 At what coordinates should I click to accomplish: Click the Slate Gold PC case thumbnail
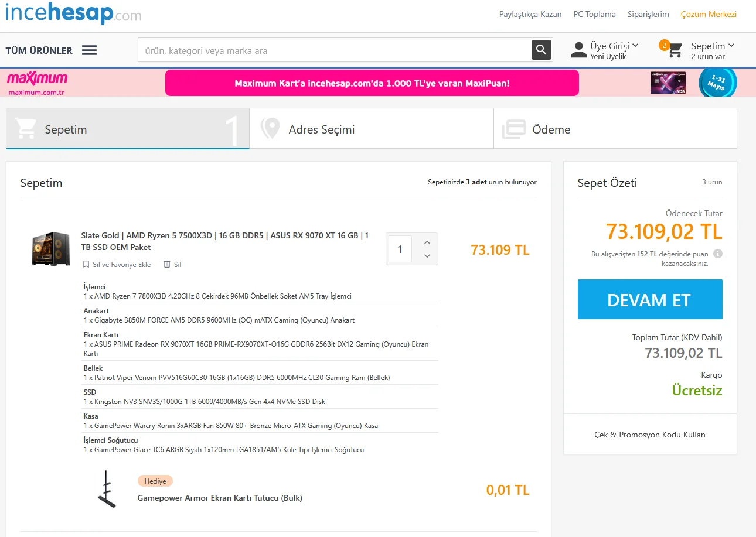coord(50,249)
